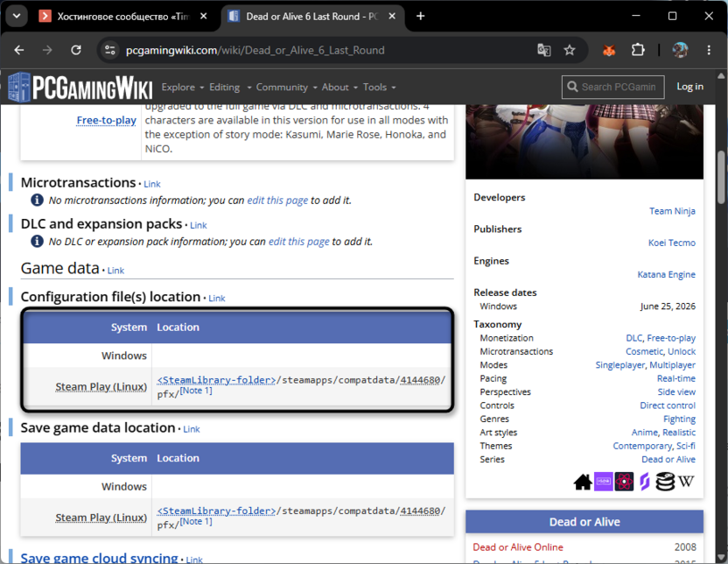Viewport: 728px width, 564px height.
Task: Open the official site house icon
Action: (583, 482)
